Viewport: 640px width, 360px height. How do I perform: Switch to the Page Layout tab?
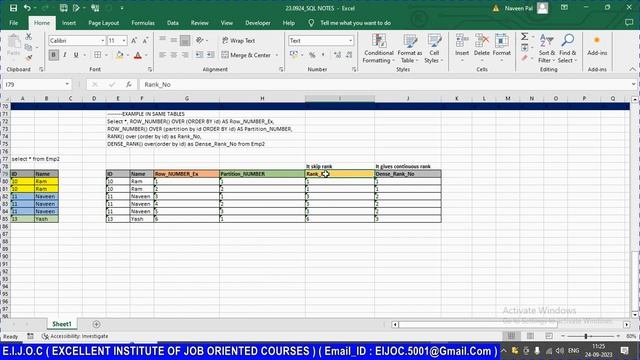coord(104,23)
